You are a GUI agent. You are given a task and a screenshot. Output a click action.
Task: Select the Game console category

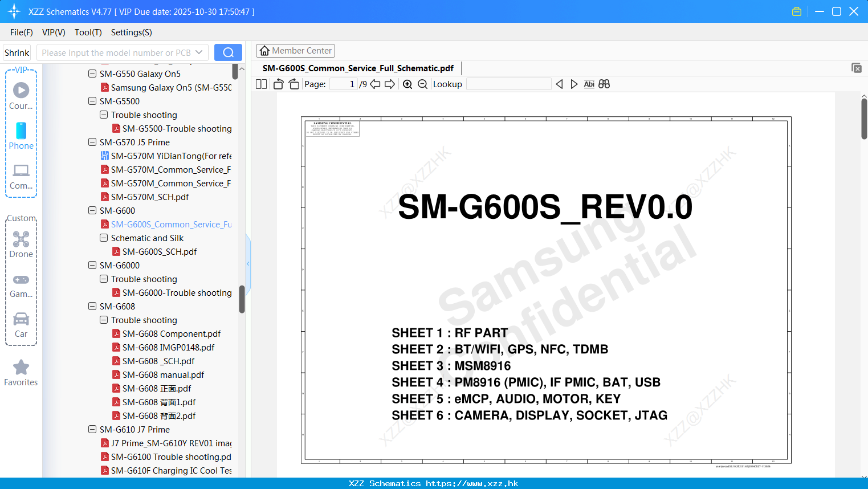[x=21, y=286]
